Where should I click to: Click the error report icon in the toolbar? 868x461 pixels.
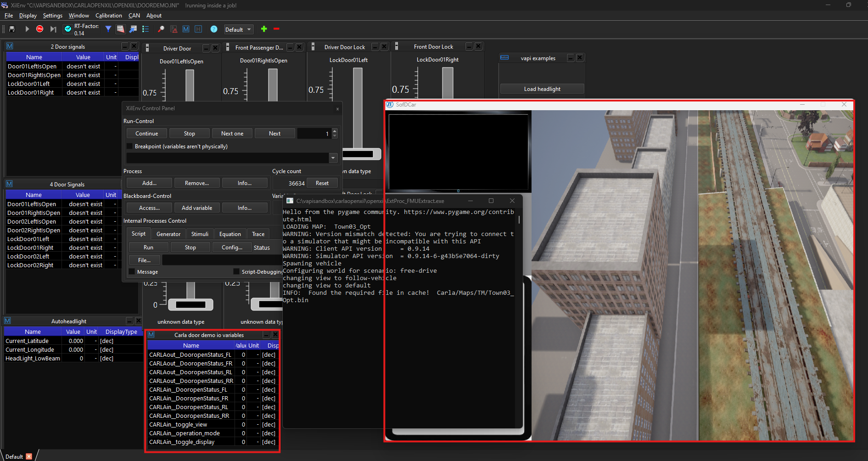174,29
